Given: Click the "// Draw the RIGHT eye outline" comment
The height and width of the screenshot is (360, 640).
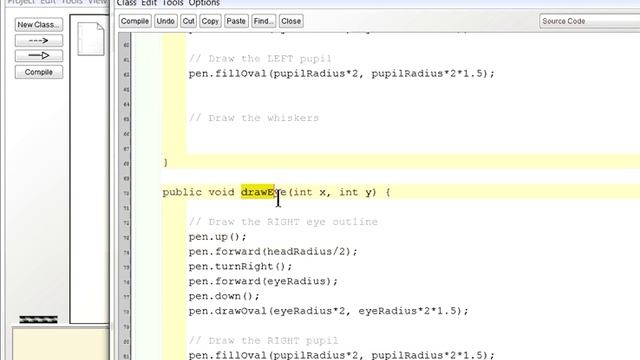Looking at the screenshot, I should pyautogui.click(x=283, y=222).
